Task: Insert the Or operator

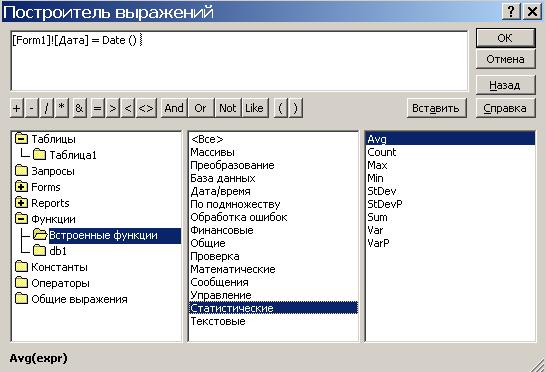Action: click(201, 108)
